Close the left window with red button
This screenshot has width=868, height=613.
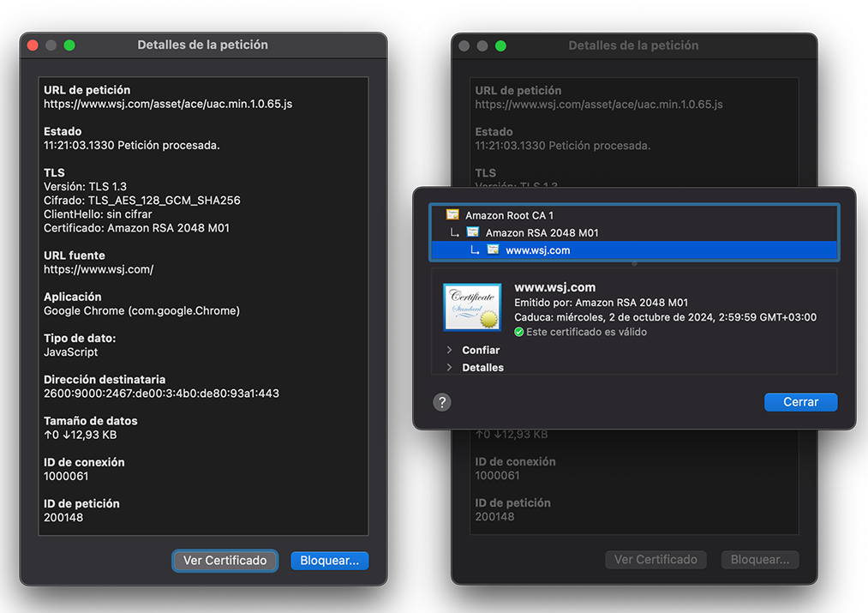(x=33, y=45)
